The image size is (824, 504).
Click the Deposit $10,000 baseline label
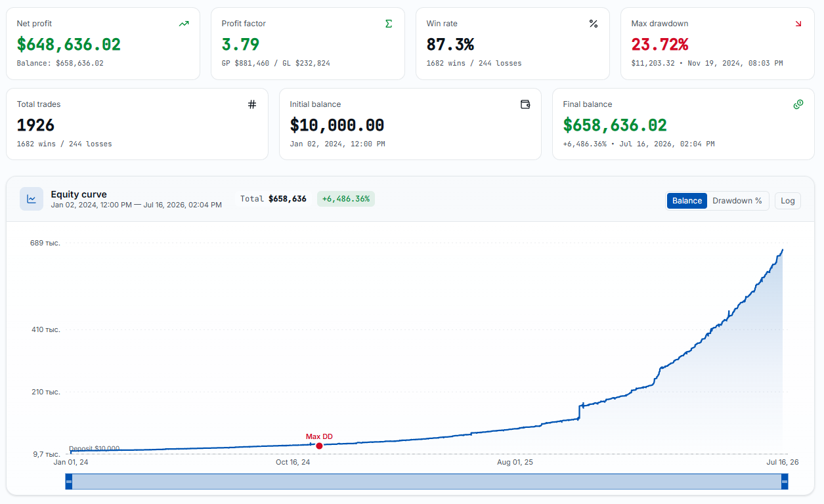click(95, 449)
